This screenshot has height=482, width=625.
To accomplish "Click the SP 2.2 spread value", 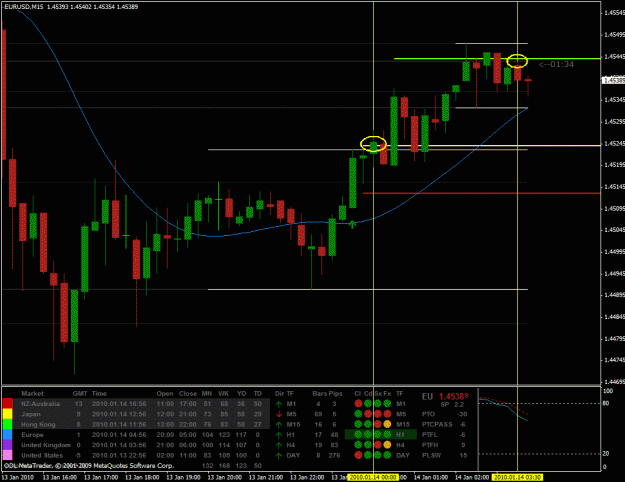I will (x=452, y=404).
